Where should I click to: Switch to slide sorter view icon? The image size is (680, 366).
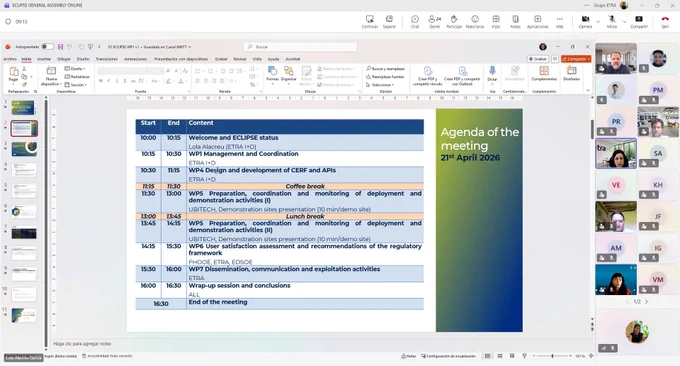(500, 356)
